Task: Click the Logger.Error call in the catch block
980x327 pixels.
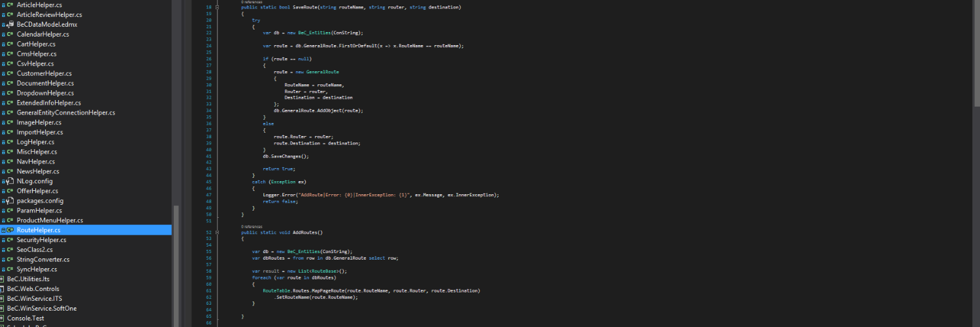Action: tap(278, 195)
